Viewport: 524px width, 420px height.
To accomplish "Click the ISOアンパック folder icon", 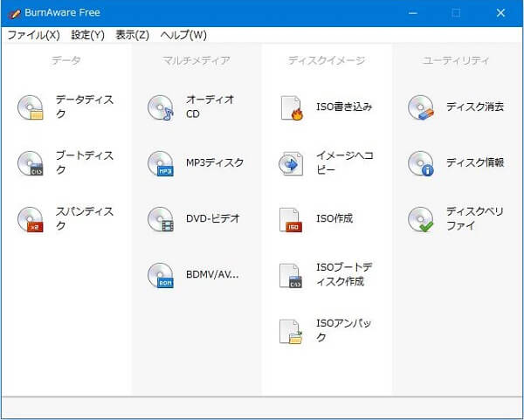I will pyautogui.click(x=291, y=331).
